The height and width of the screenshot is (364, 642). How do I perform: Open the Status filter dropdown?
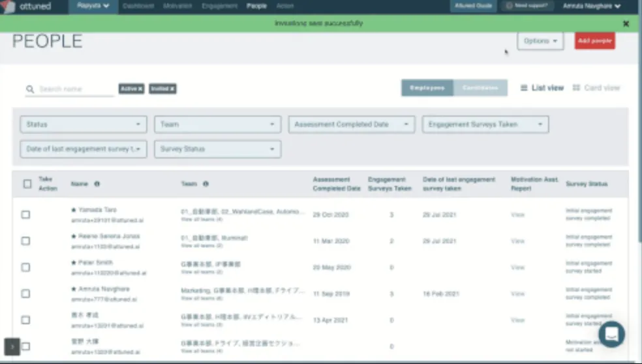click(x=84, y=125)
